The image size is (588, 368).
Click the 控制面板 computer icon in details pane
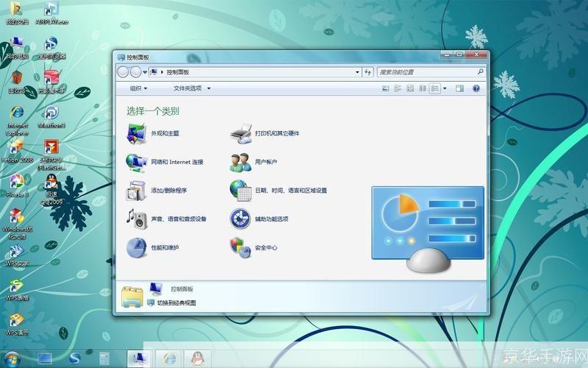[x=156, y=289]
